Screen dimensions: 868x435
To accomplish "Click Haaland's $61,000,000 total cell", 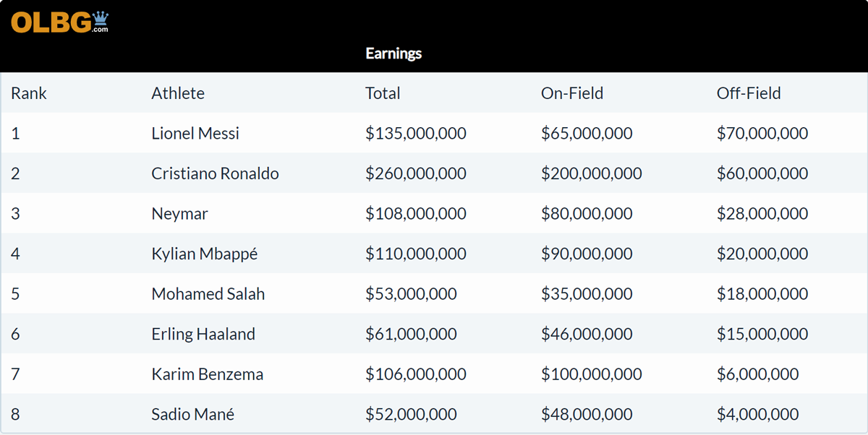I will click(x=411, y=335).
